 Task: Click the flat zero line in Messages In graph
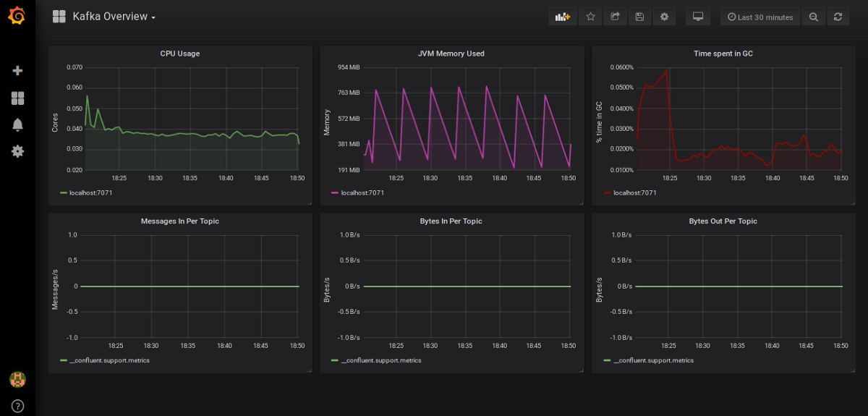pos(190,286)
